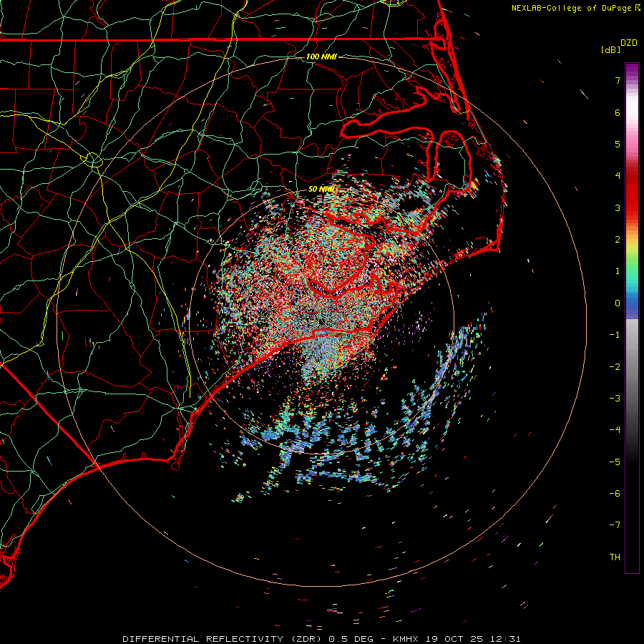
Task: Click the -3 value on the color scale
Action: click(615, 399)
